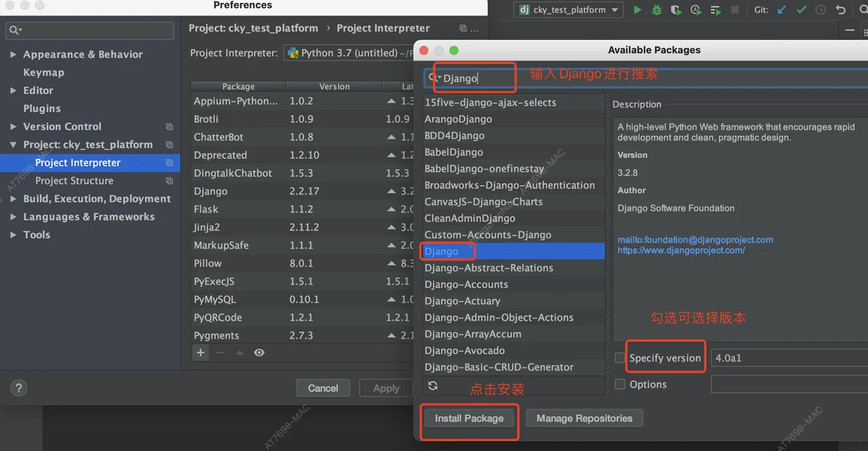The width and height of the screenshot is (868, 451).
Task: Click the Version column header
Action: 334,86
